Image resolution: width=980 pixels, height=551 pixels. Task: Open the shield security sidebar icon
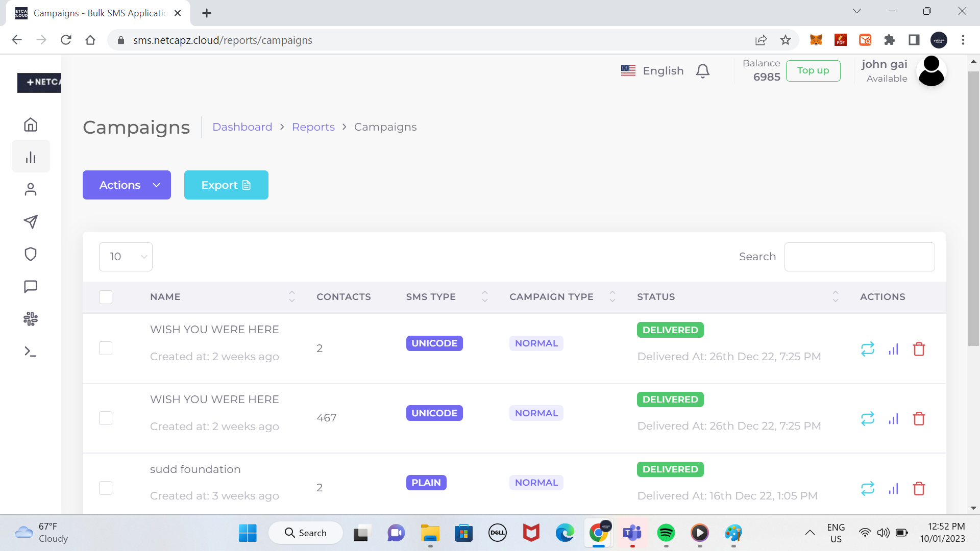click(31, 254)
